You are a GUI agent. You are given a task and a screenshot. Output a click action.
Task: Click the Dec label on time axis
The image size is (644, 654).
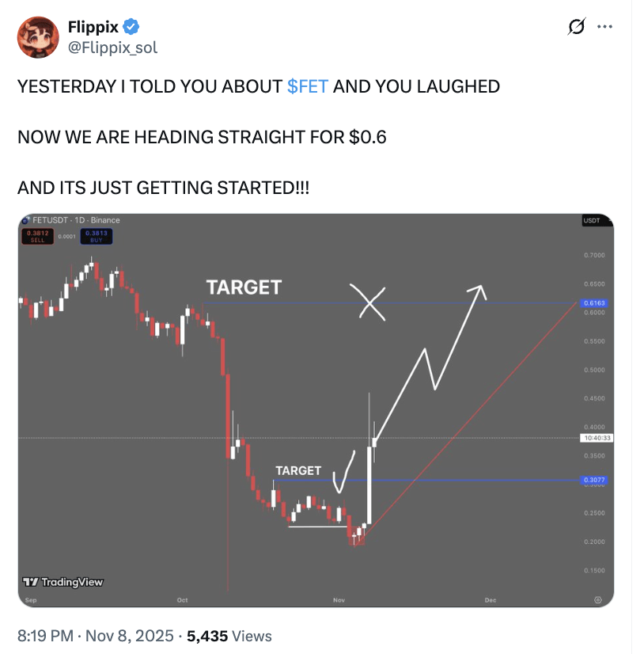[x=490, y=600]
